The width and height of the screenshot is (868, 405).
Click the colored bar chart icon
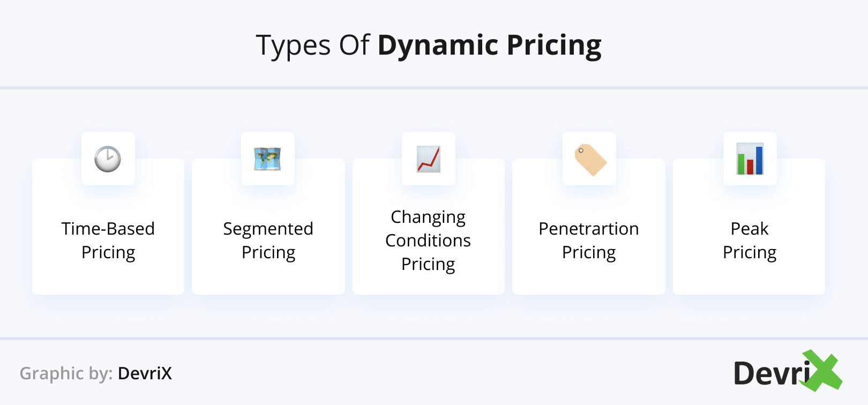pyautogui.click(x=750, y=159)
